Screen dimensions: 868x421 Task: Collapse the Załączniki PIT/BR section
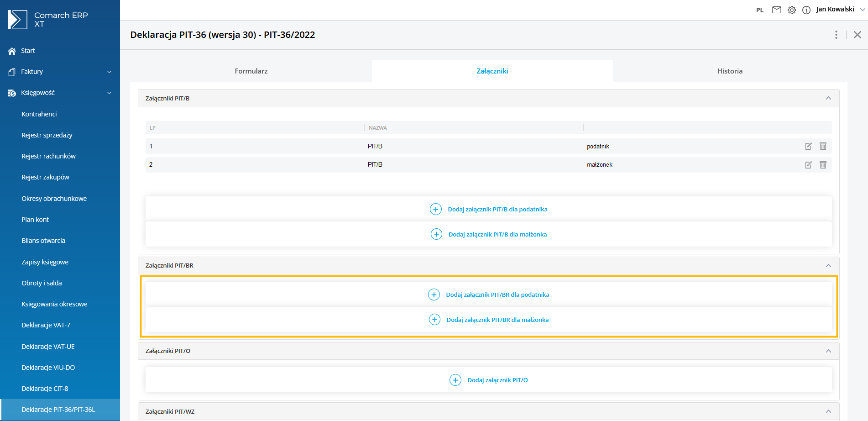point(828,266)
